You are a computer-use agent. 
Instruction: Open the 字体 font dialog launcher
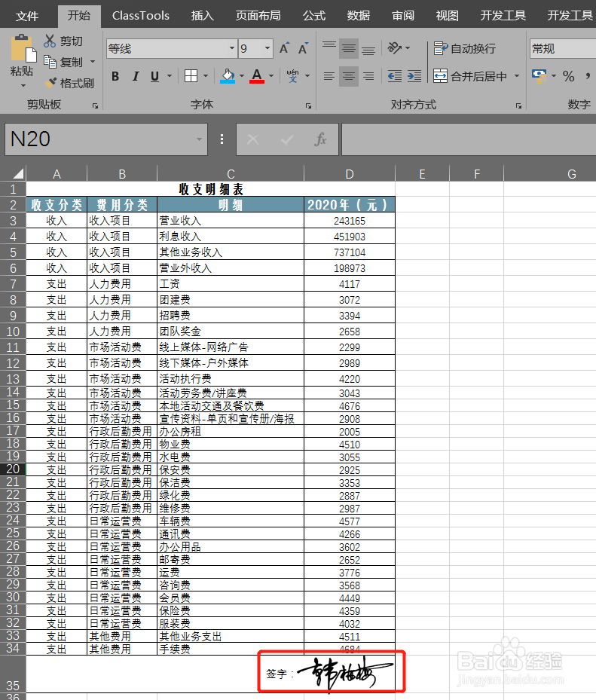[308, 105]
